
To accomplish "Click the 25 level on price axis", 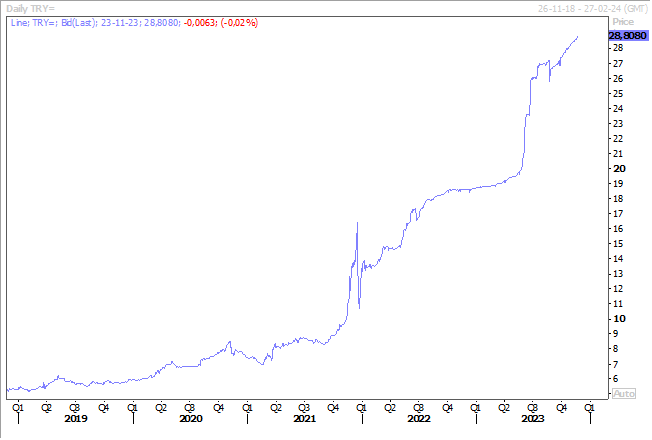I will [x=617, y=94].
